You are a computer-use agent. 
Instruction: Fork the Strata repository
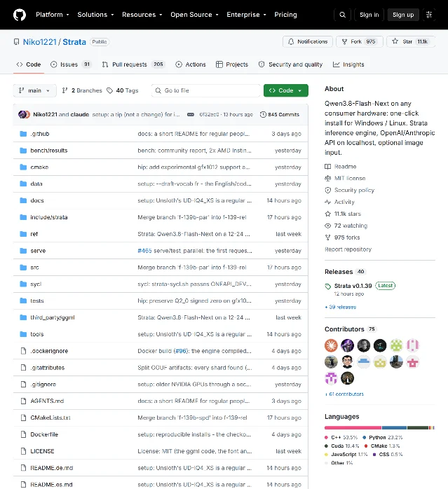(360, 41)
